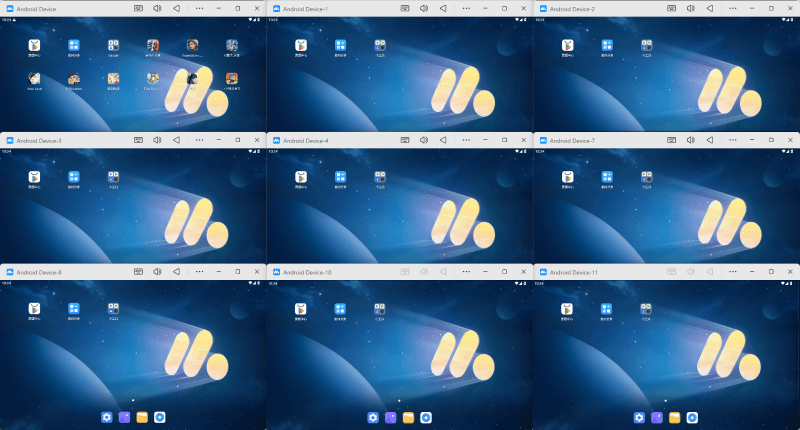Open the Settings gear in the Android Device-8 dock
Image resolution: width=800 pixels, height=430 pixels.
coord(107,417)
